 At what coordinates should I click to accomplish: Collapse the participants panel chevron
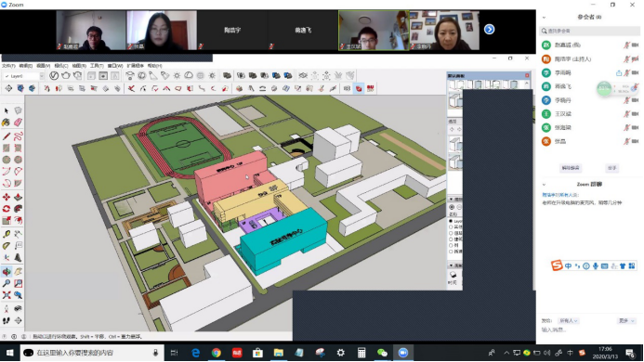(x=544, y=18)
